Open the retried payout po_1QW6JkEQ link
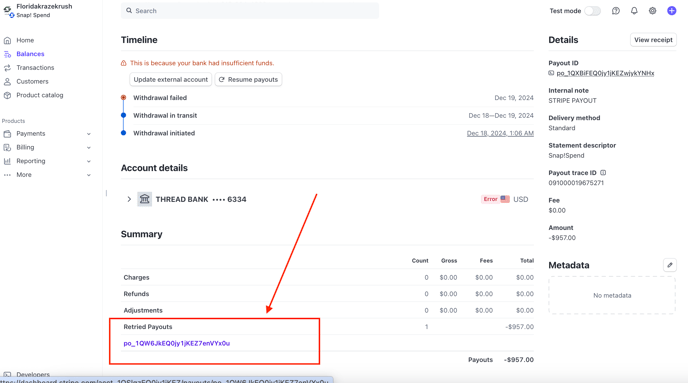 176,343
